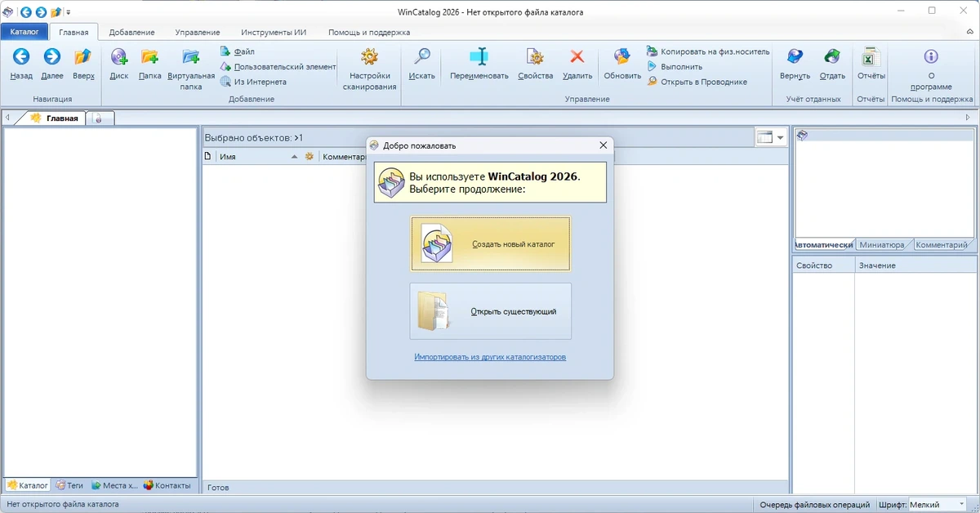Image resolution: width=980 pixels, height=513 pixels.
Task: Click Открыть в Проводнике
Action: coord(697,82)
